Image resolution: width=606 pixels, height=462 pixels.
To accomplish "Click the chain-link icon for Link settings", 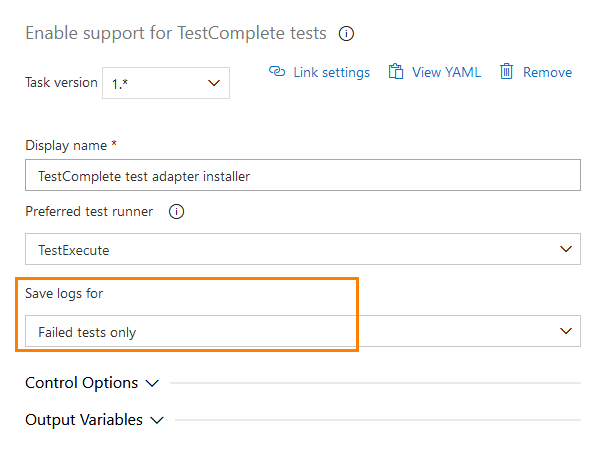I will pyautogui.click(x=278, y=72).
